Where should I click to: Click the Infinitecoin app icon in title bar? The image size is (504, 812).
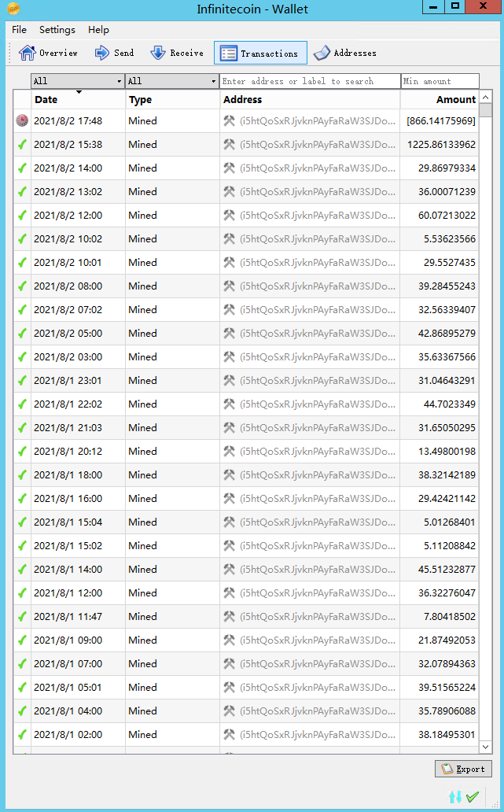pyautogui.click(x=14, y=9)
